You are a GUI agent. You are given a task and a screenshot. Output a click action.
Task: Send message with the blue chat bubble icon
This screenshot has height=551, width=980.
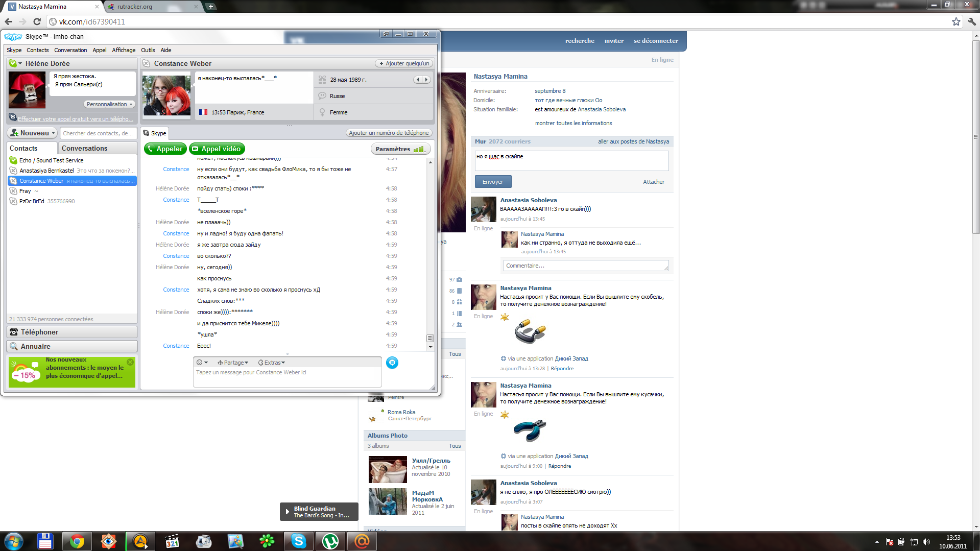[x=392, y=363]
